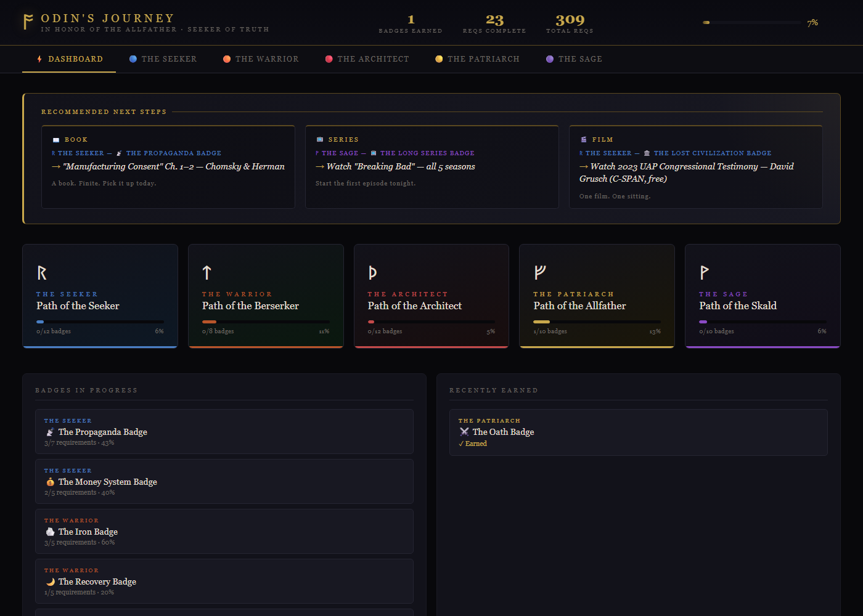Viewport: 863px width, 616px height.
Task: Click the red dot beside The Architect tab
Action: tap(329, 59)
